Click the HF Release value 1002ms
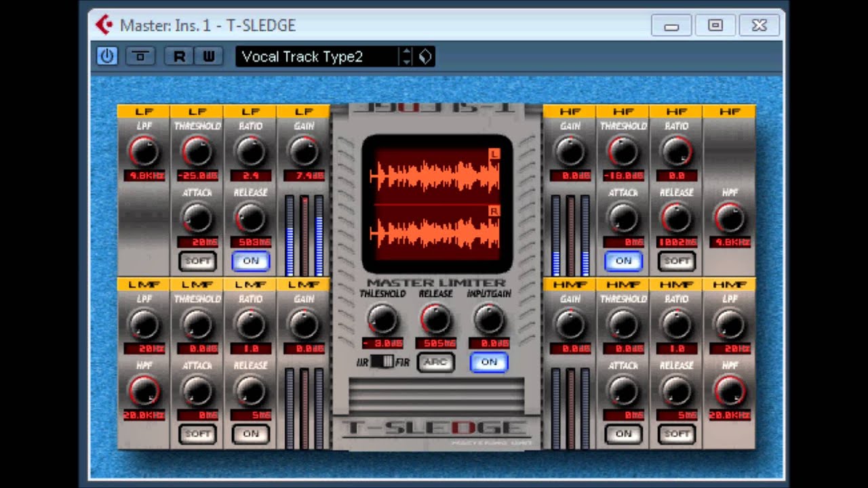The height and width of the screenshot is (488, 868). click(x=677, y=242)
